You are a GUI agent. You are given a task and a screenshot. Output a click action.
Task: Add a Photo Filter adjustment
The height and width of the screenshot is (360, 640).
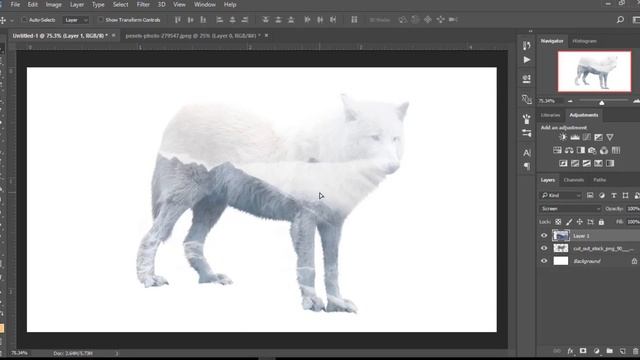(x=592, y=150)
